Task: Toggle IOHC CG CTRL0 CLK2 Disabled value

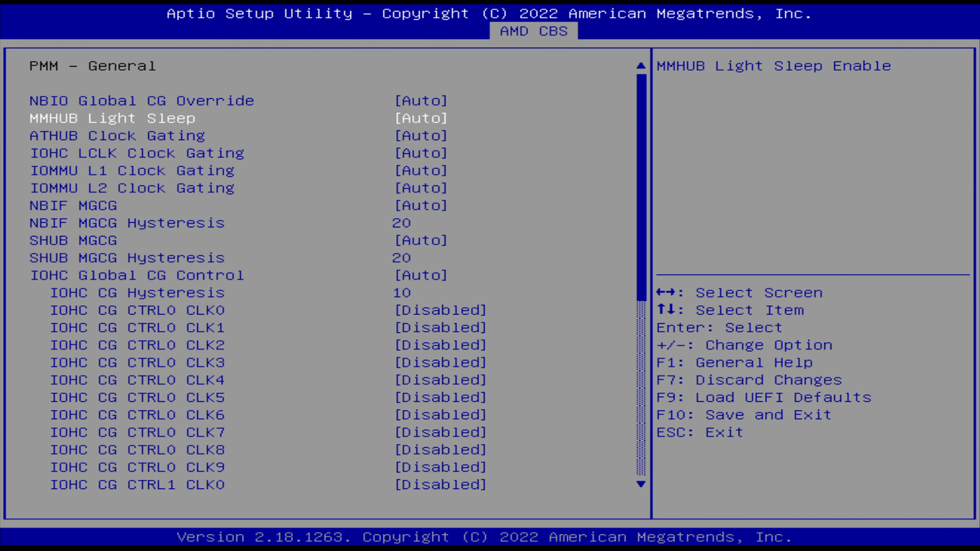Action: click(x=440, y=345)
